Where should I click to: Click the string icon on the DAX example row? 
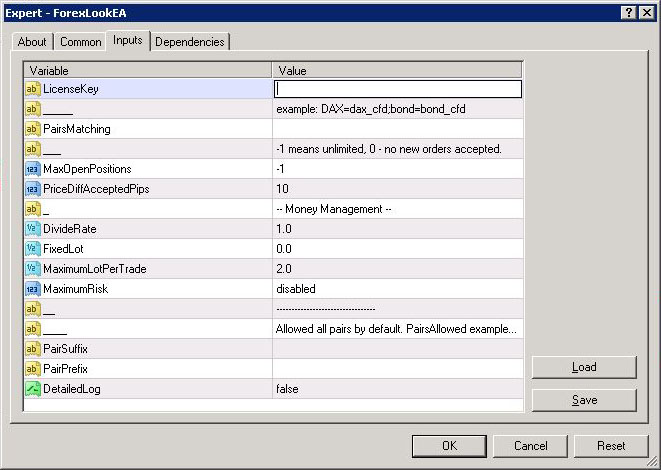pyautogui.click(x=33, y=109)
